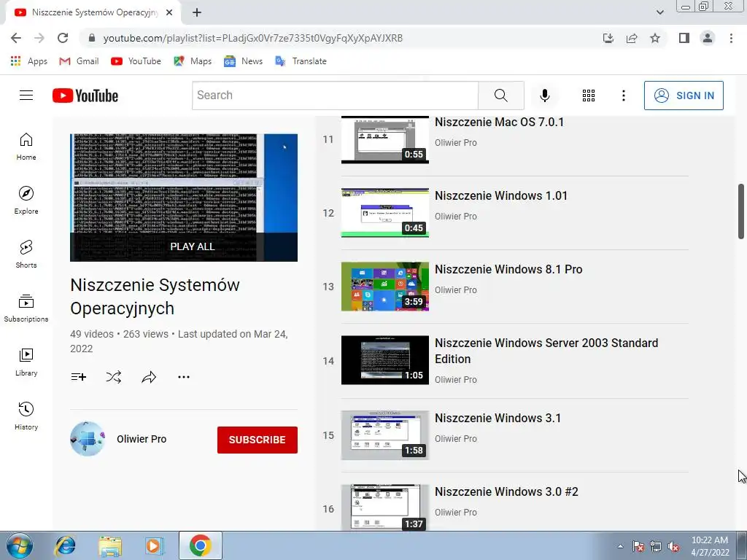Screen dimensions: 747x560
Task: Click the address bar URL
Action: click(253, 38)
